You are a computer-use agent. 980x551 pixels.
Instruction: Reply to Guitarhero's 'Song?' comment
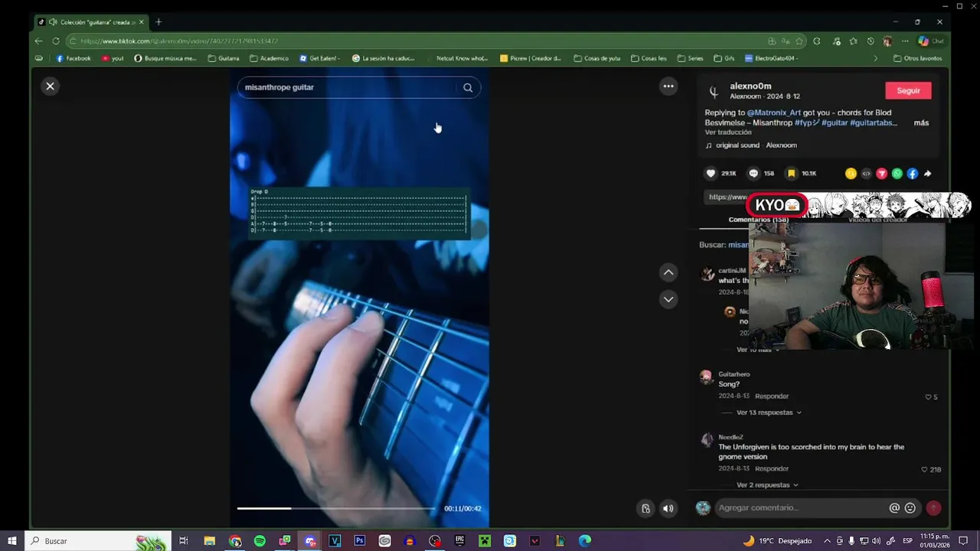[772, 396]
